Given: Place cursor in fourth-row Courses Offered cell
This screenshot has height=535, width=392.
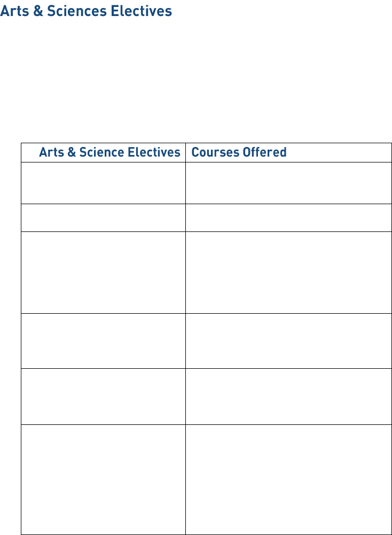Looking at the screenshot, I should point(288,340).
